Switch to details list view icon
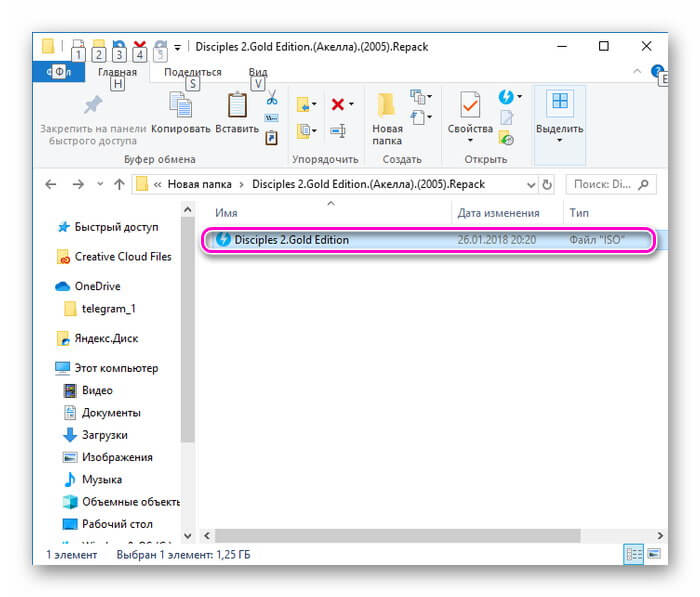 (634, 553)
